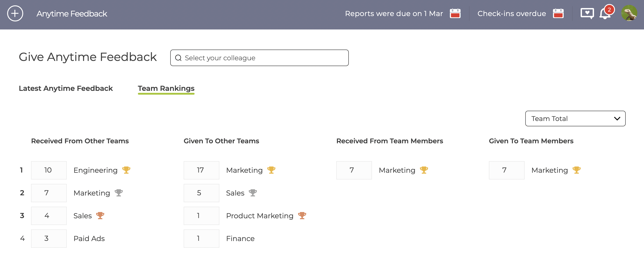Click trophy in Given To Team Members column
This screenshot has height=254, width=644.
point(577,170)
